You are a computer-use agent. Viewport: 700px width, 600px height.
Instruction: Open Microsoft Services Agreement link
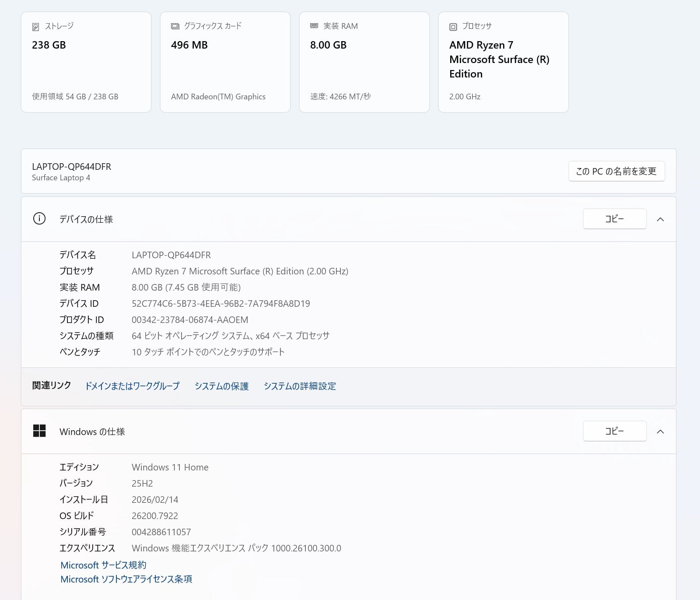point(103,565)
